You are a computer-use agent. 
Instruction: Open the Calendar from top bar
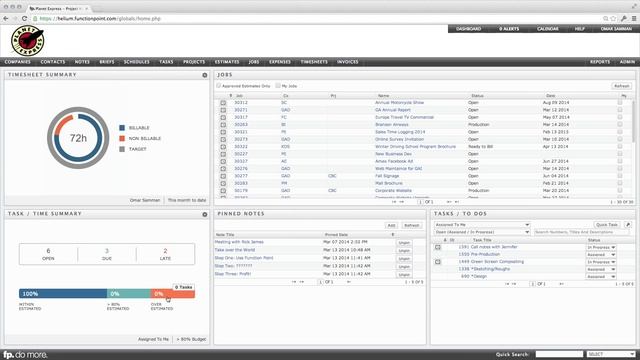(547, 29)
